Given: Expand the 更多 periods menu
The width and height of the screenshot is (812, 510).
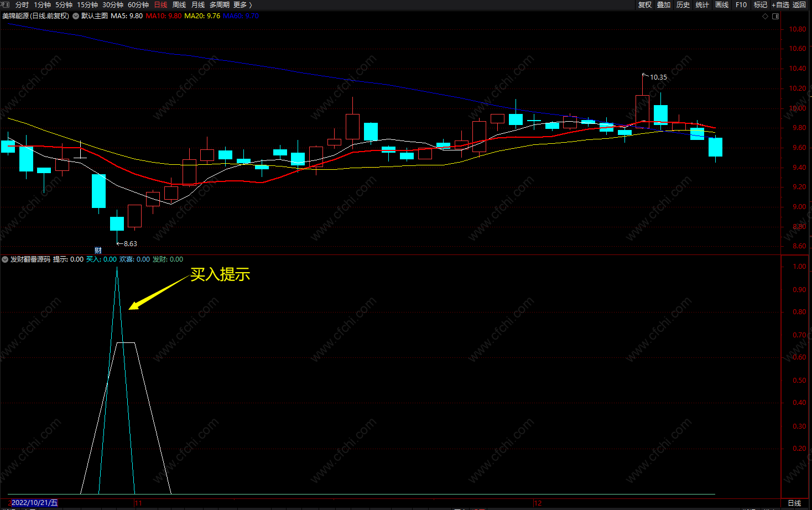Looking at the screenshot, I should coord(242,4).
